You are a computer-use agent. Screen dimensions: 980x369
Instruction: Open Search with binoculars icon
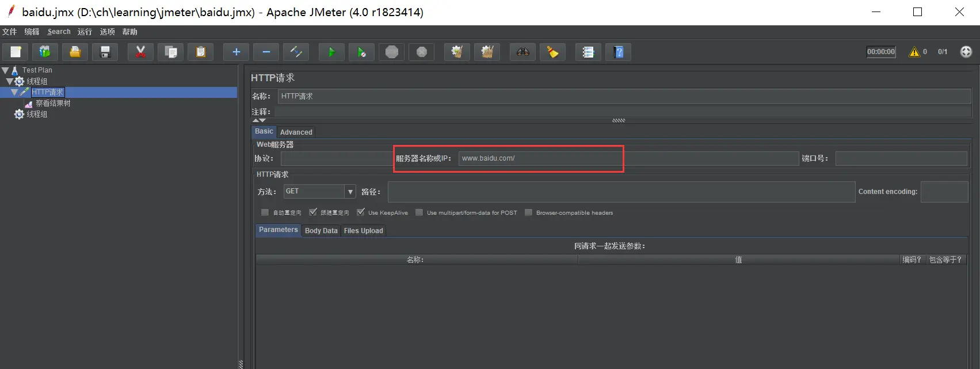click(x=523, y=52)
